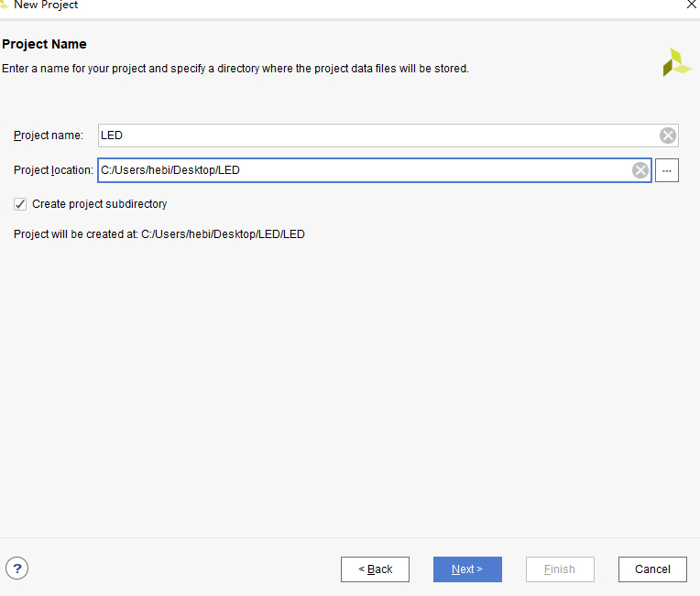Click the 'Project location:' label

pos(53,170)
